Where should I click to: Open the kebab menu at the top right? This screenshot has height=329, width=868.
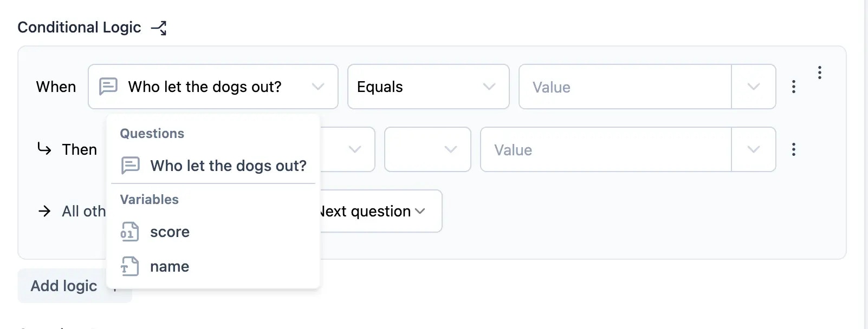(x=820, y=73)
